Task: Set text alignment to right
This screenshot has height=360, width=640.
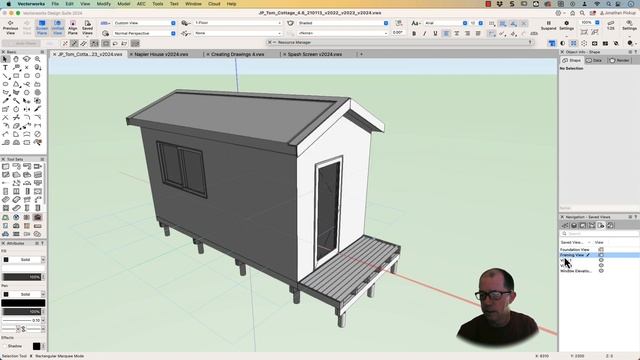Action: click(467, 33)
